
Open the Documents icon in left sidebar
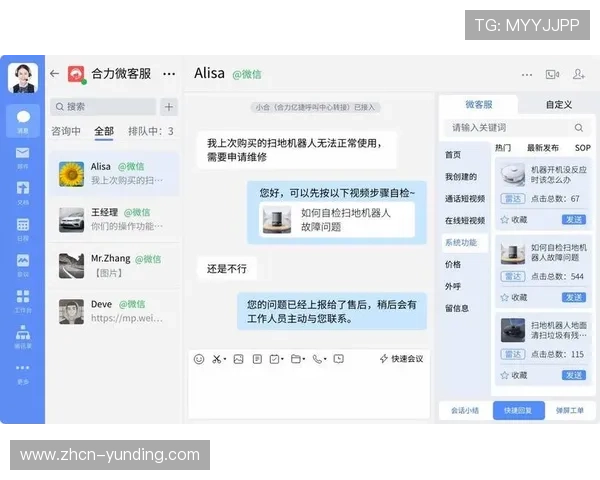[23, 188]
